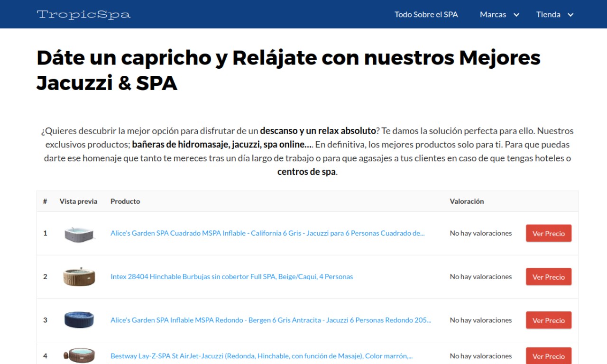Click 'No hay valoraciones' in the California 6 row
Image resolution: width=607 pixels, height=364 pixels.
(481, 233)
